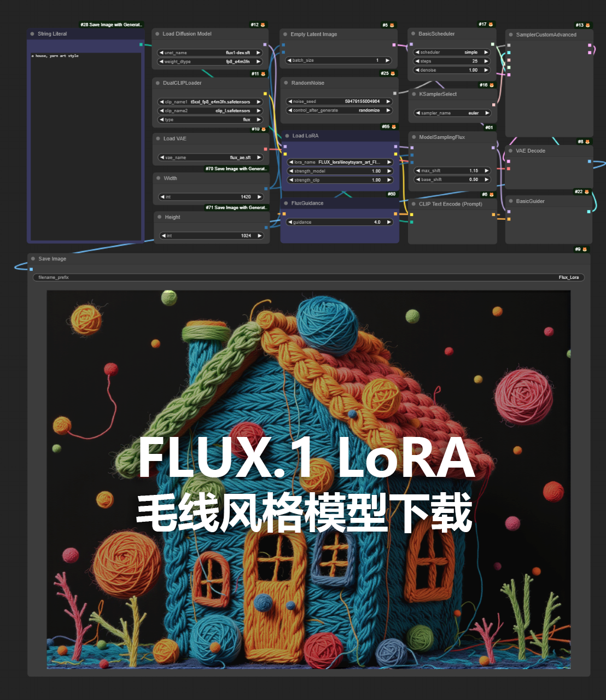Click the #13 fox badge above SamplerCustomAdvanced
This screenshot has height=700, width=606.
click(x=583, y=25)
